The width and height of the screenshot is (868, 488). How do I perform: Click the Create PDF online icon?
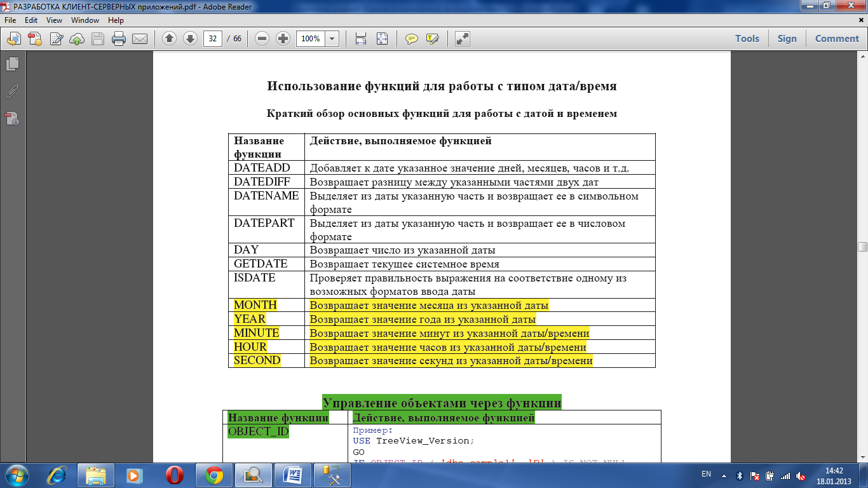click(x=34, y=39)
